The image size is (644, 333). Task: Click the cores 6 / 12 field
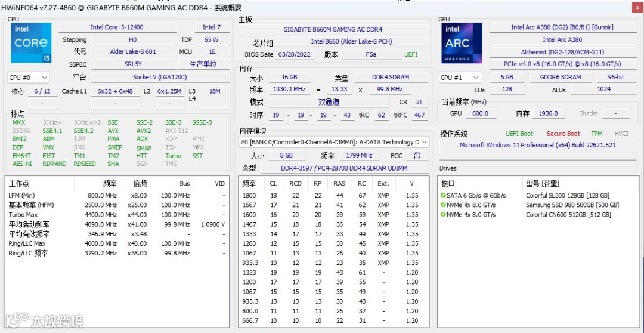[42, 91]
